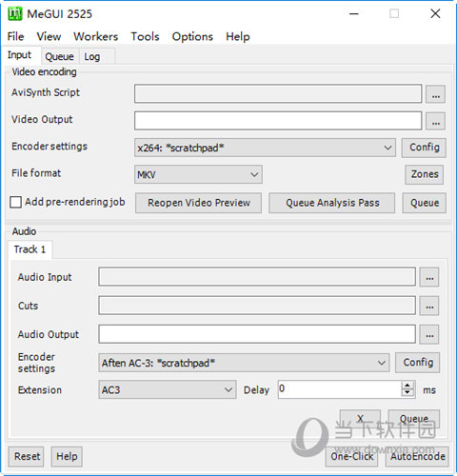457x476 pixels.
Task: Browse for AviSynth Script file
Action: point(435,94)
